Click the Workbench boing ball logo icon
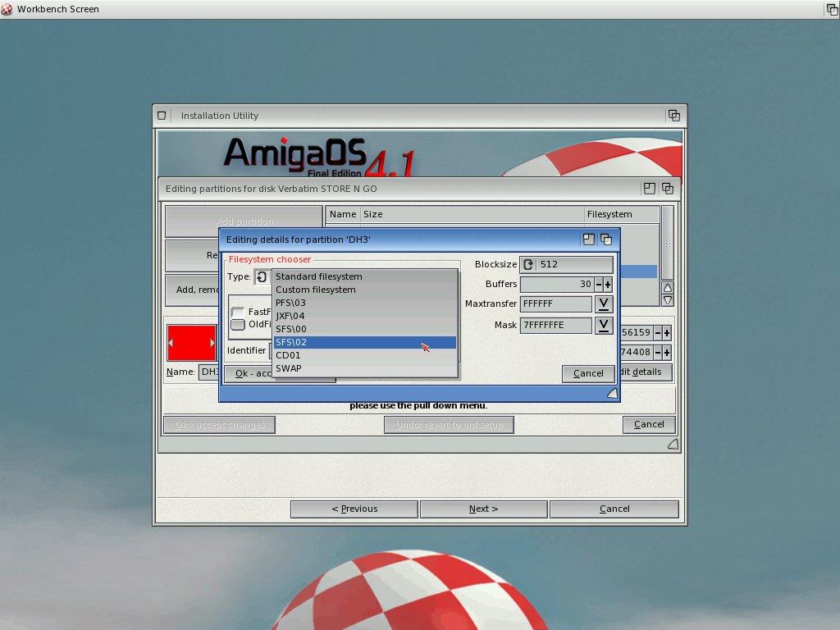This screenshot has height=630, width=840. click(7, 9)
